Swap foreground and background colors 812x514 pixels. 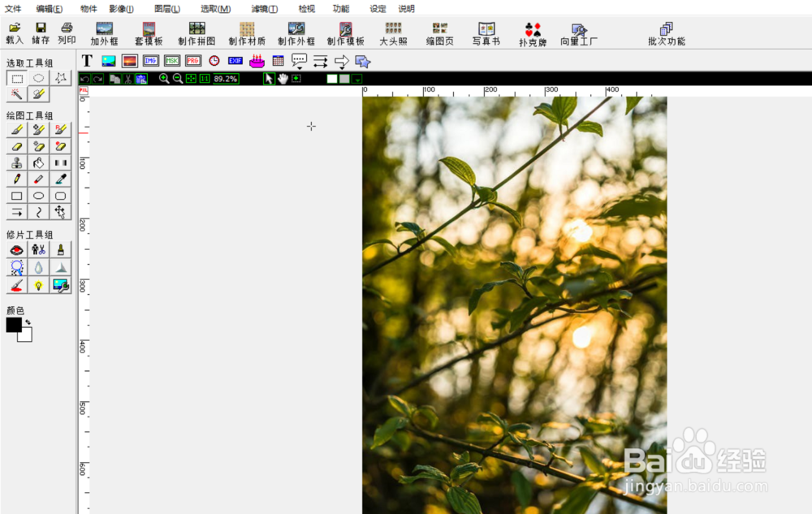(28, 322)
